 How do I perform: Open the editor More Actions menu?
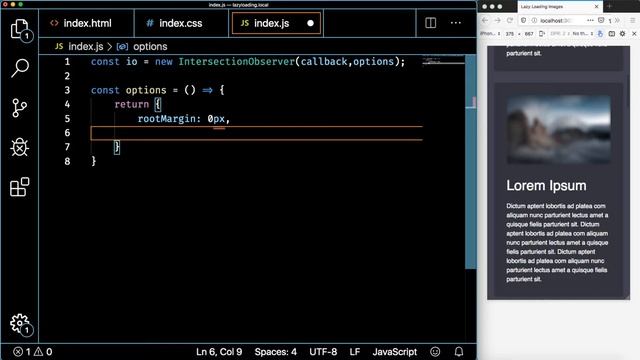pyautogui.click(x=456, y=23)
